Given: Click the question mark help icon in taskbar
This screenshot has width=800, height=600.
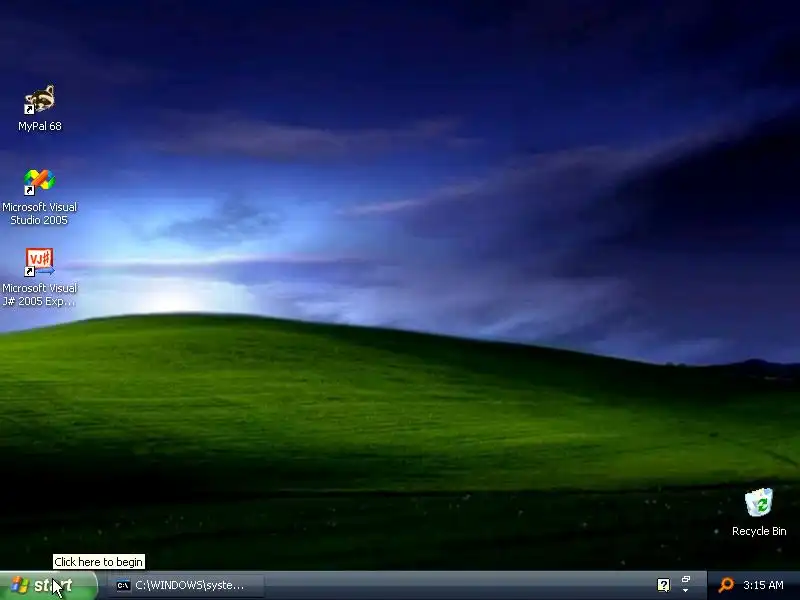Looking at the screenshot, I should [663, 585].
